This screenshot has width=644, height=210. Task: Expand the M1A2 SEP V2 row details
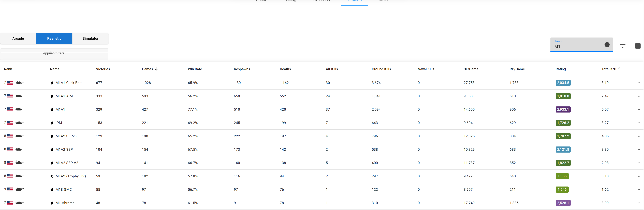[x=639, y=163]
